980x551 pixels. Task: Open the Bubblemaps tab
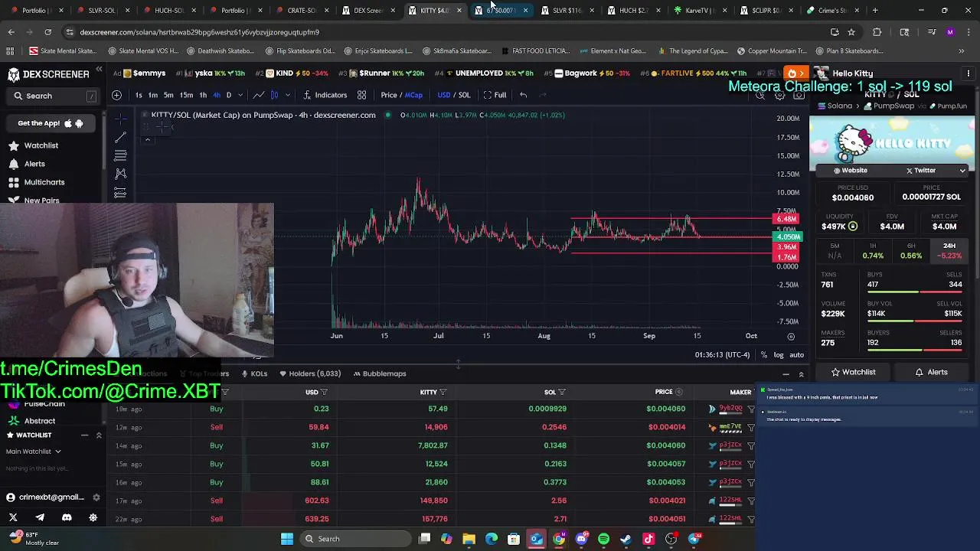pyautogui.click(x=379, y=373)
